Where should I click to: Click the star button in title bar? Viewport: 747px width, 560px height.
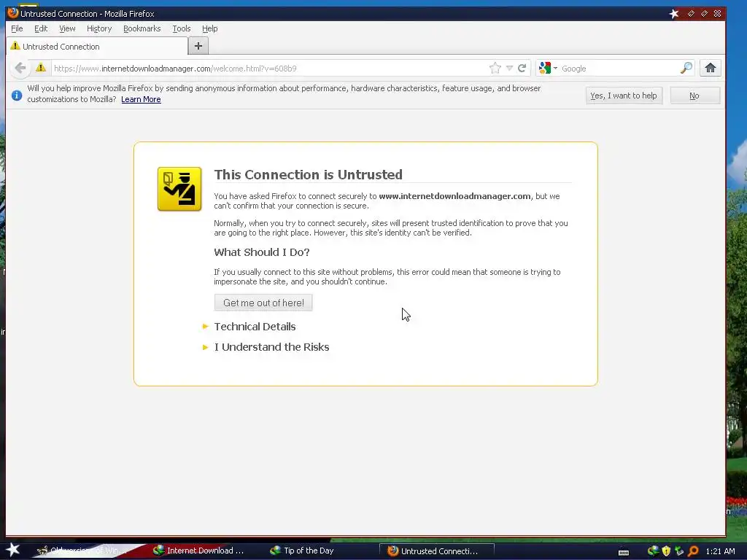point(673,13)
